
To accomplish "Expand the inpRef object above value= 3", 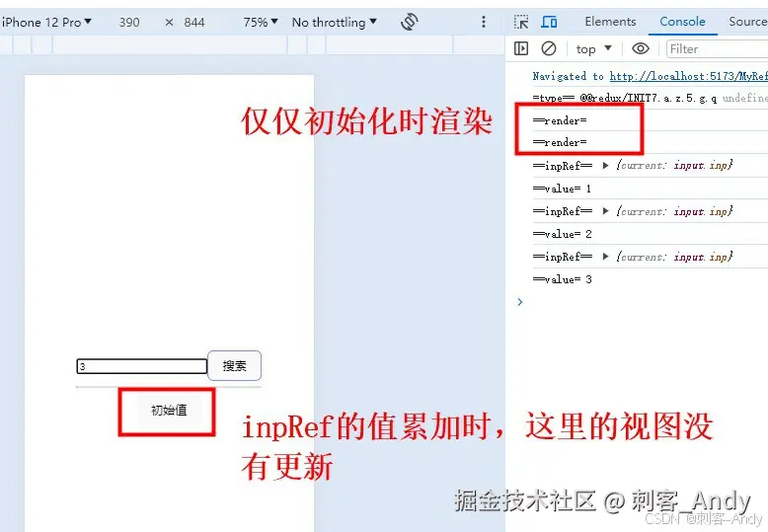I will (x=605, y=257).
